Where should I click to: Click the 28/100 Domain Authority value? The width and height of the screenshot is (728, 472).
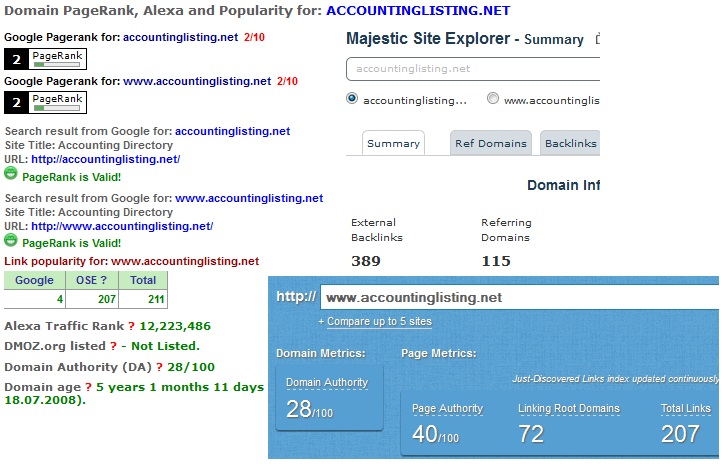click(x=191, y=367)
